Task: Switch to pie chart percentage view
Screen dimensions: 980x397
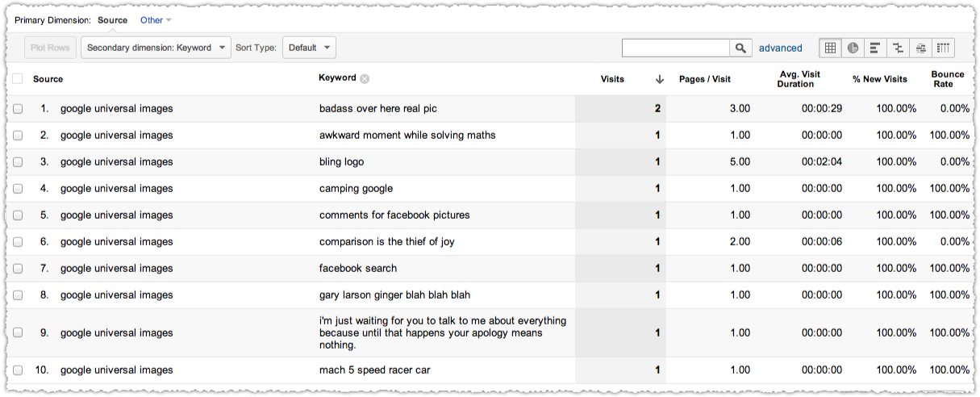Action: click(x=852, y=48)
